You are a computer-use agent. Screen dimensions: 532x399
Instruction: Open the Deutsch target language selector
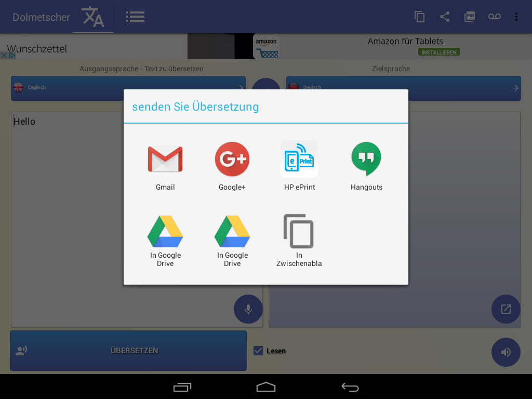[x=404, y=88]
